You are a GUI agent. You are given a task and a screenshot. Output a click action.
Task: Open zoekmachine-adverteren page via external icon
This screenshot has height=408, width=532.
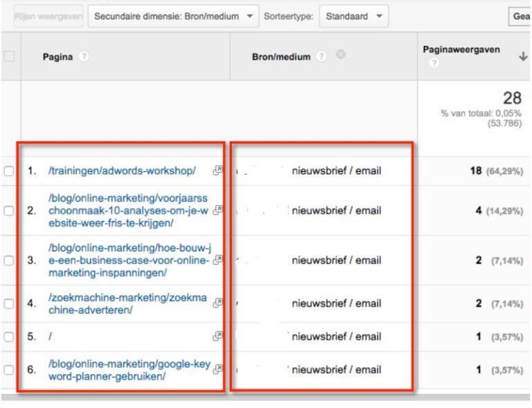(218, 303)
